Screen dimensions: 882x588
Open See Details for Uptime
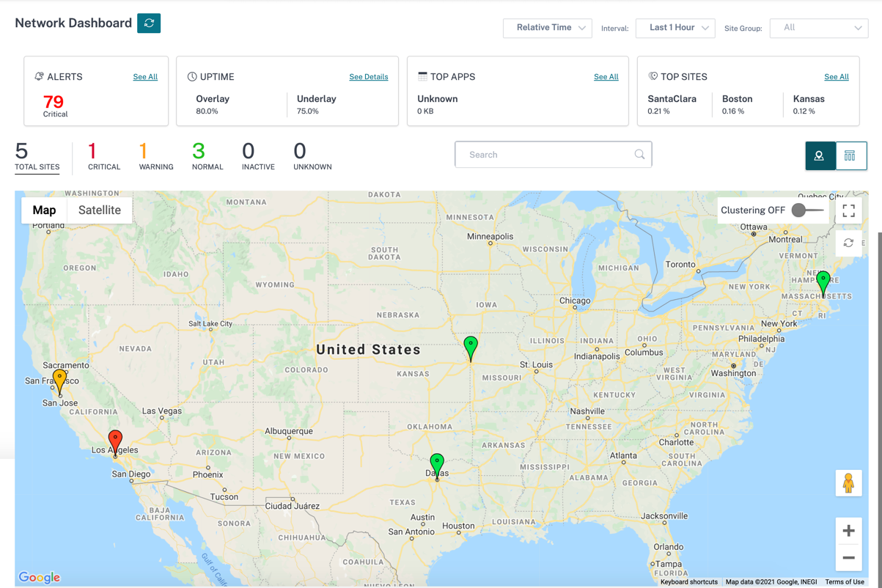(369, 77)
